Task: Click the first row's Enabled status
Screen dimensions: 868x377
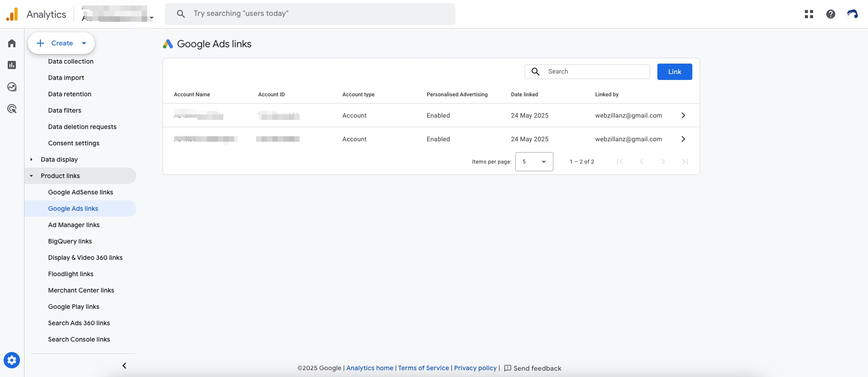Action: pyautogui.click(x=439, y=115)
